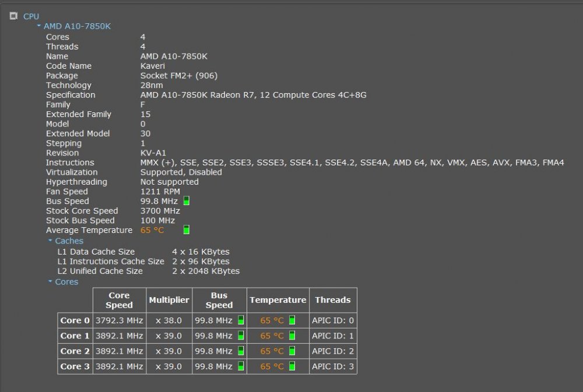Screen dimensions: 583x392
Task: Click Core 1 temperature green icon
Action: point(292,336)
